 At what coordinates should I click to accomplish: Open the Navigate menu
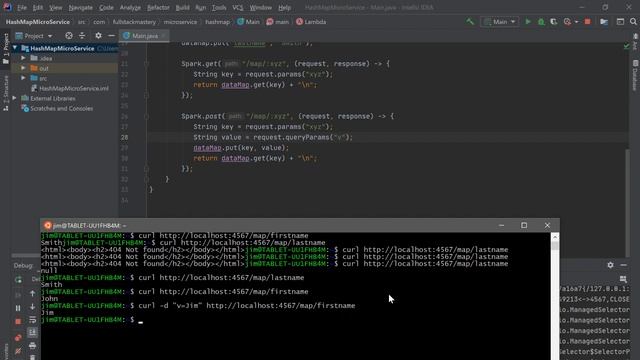point(80,7)
